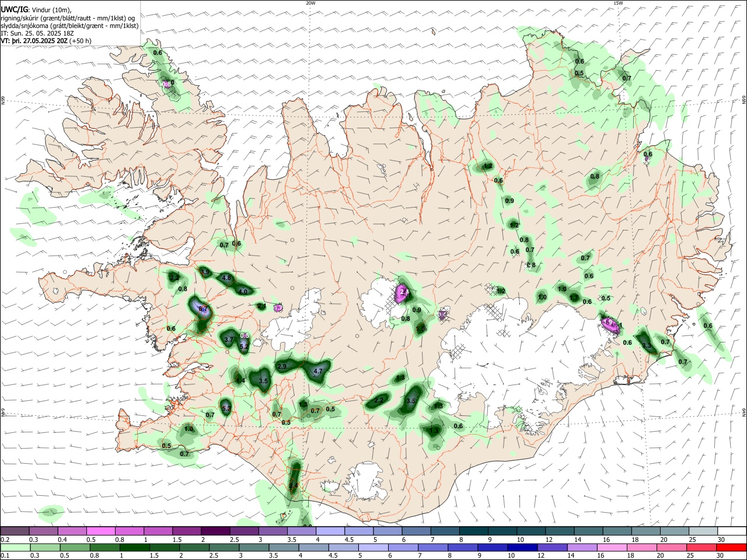The height and width of the screenshot is (560, 747).
Task: Click the 3.7 precipitation value
Action: tap(229, 339)
